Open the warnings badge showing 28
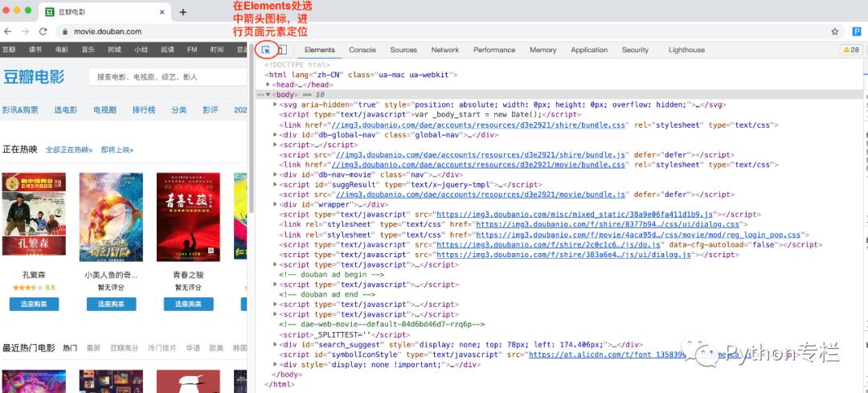This screenshot has height=393, width=868. (851, 50)
